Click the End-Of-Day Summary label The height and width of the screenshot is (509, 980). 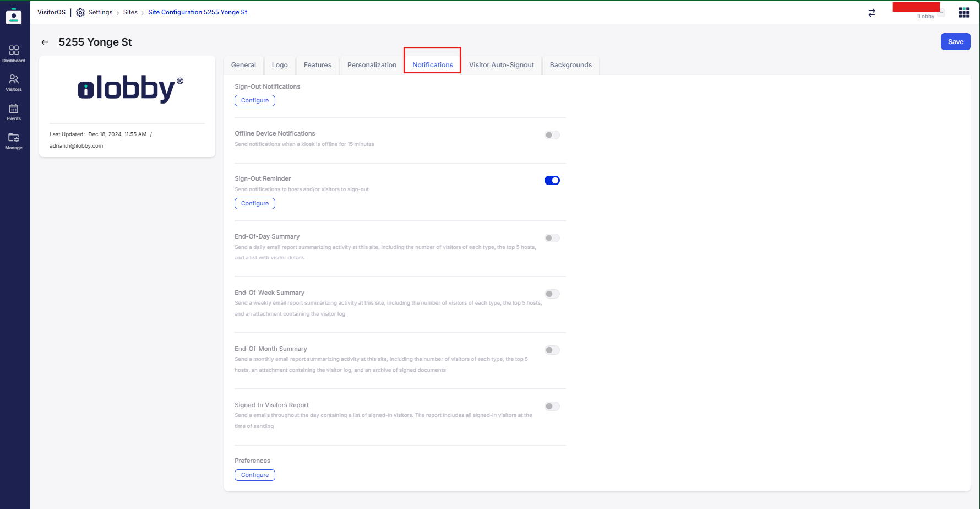tap(267, 236)
